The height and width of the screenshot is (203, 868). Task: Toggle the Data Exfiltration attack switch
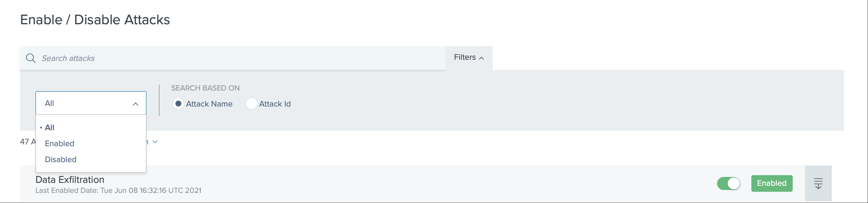(x=728, y=183)
